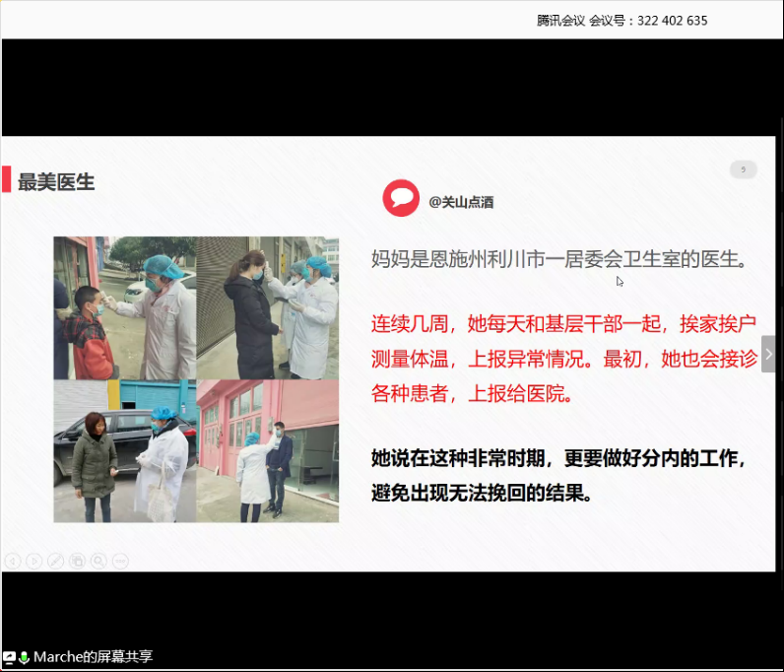784x672 pixels.
Task: Expand side panel with right chevron
Action: (768, 354)
